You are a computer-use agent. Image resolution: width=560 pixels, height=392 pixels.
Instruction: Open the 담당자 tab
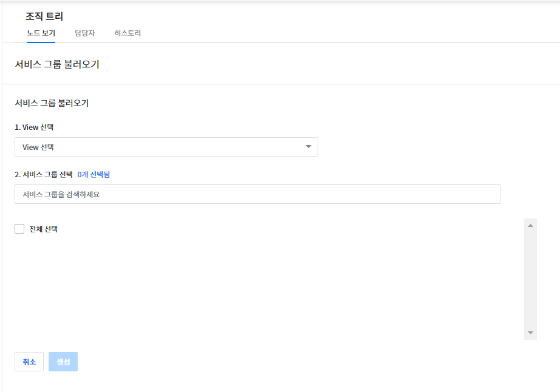[x=84, y=33]
